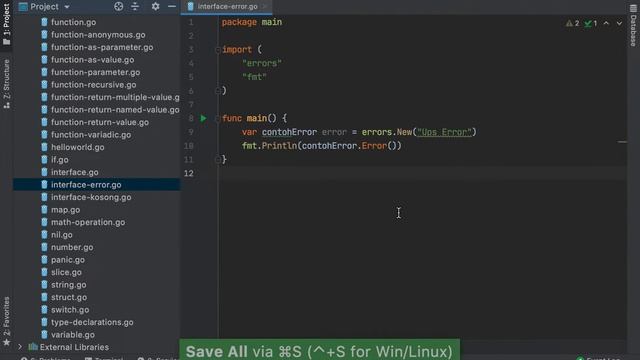Click warning stripe mark in editor scrollbar
The height and width of the screenshot is (360, 640).
(622, 142)
